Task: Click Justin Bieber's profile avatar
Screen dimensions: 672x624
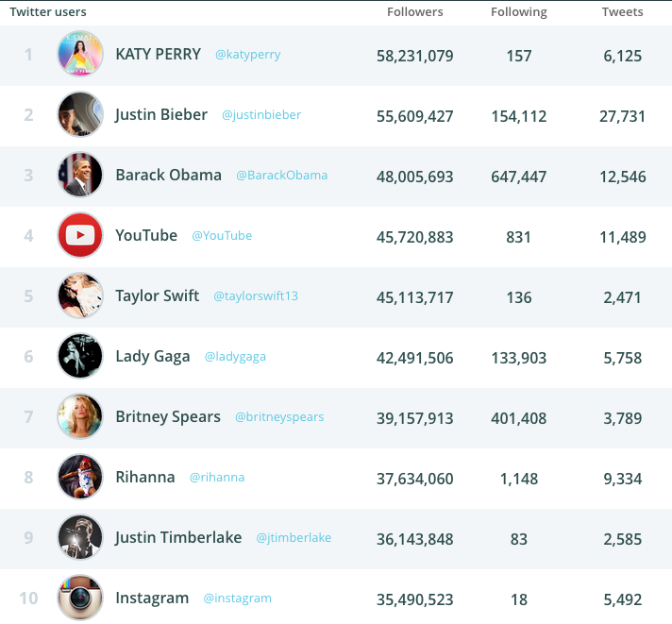Action: (x=80, y=114)
